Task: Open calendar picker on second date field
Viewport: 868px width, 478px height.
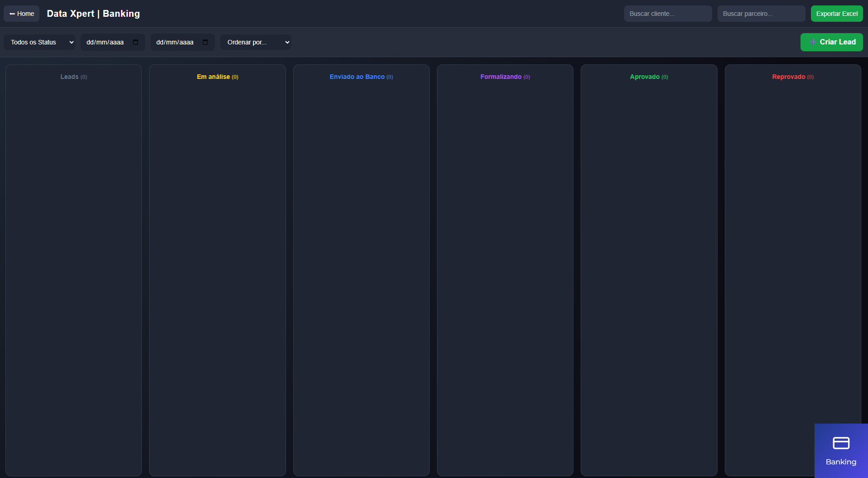Action: [x=205, y=42]
